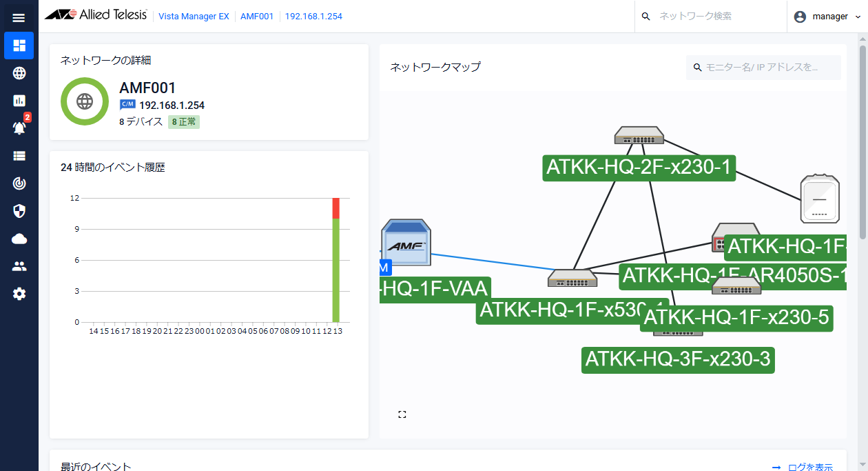Viewport: 868px width, 471px height.
Task: Select the switch icon above ATKK-HQ-2F-x230-1
Action: coord(639,135)
